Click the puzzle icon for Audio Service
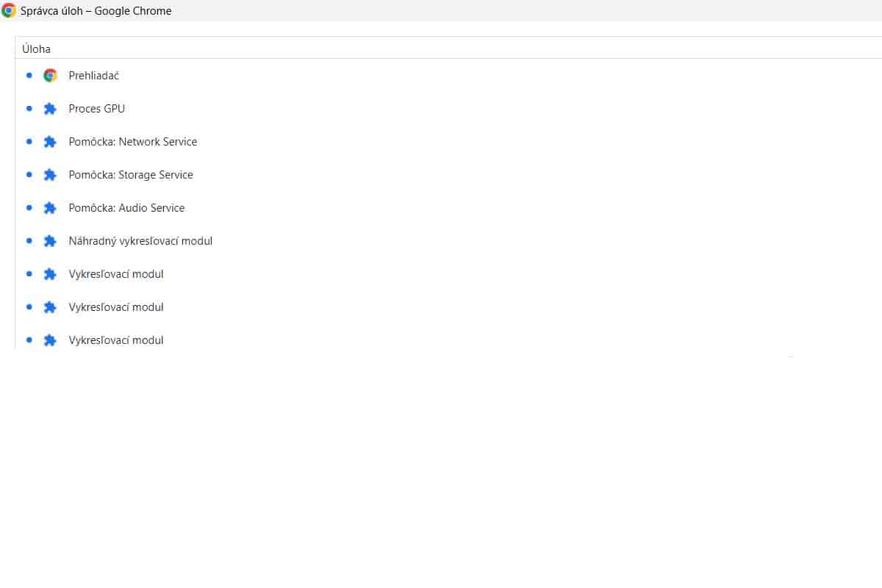This screenshot has width=882, height=588. click(50, 207)
